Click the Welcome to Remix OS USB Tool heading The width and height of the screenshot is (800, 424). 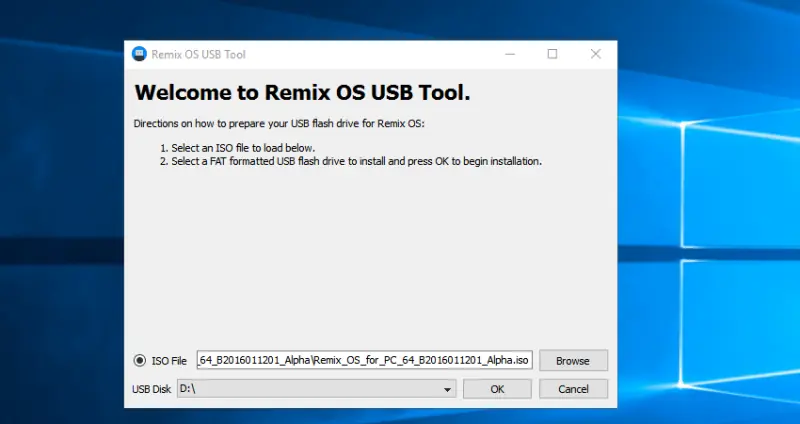click(302, 92)
